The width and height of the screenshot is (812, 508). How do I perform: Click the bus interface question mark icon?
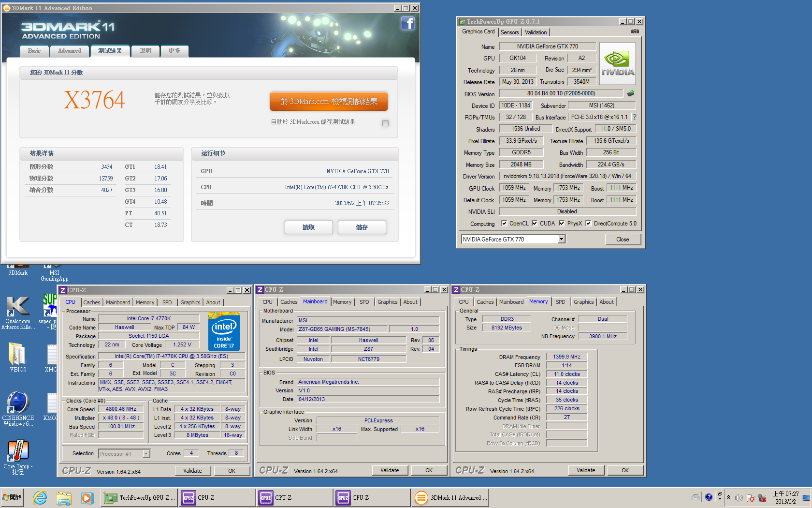point(635,117)
